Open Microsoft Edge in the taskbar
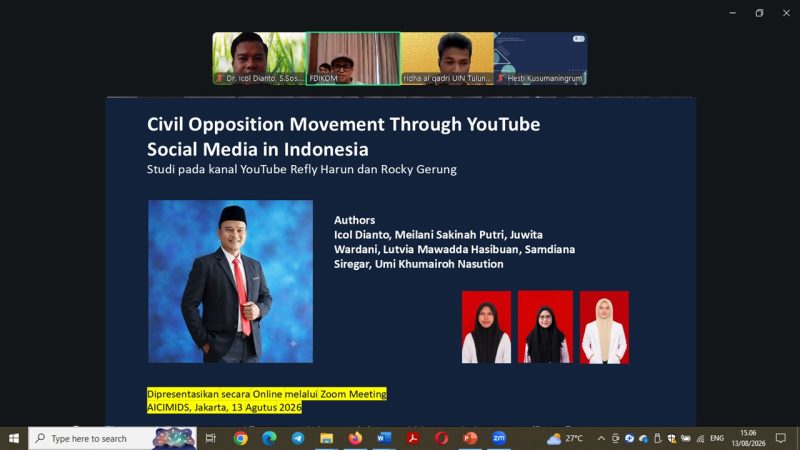The width and height of the screenshot is (800, 450). pyautogui.click(x=269, y=438)
